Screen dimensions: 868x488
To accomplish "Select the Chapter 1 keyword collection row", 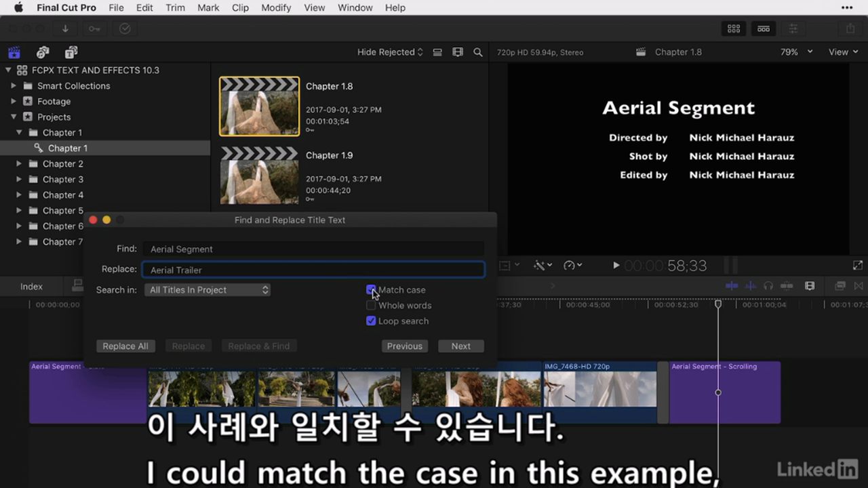I will tap(105, 148).
